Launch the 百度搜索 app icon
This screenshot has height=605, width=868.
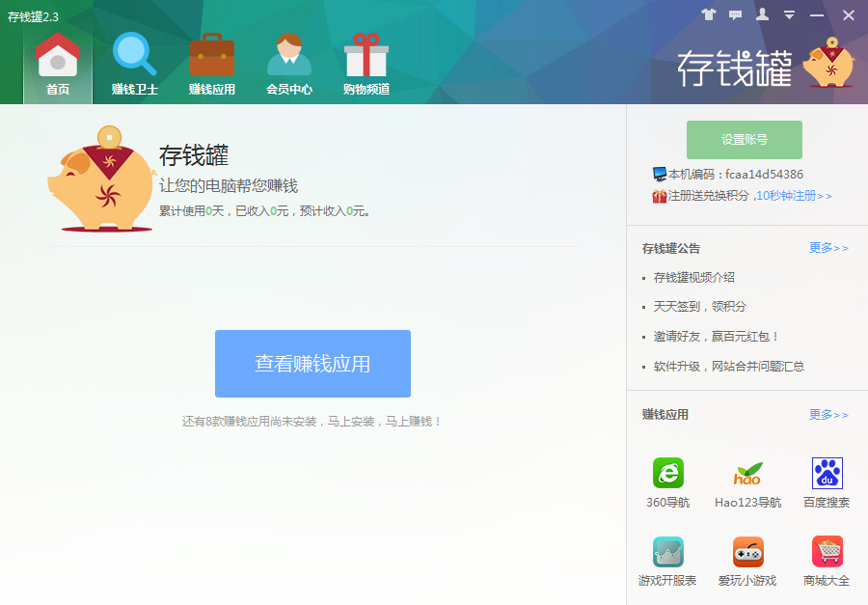tap(827, 473)
